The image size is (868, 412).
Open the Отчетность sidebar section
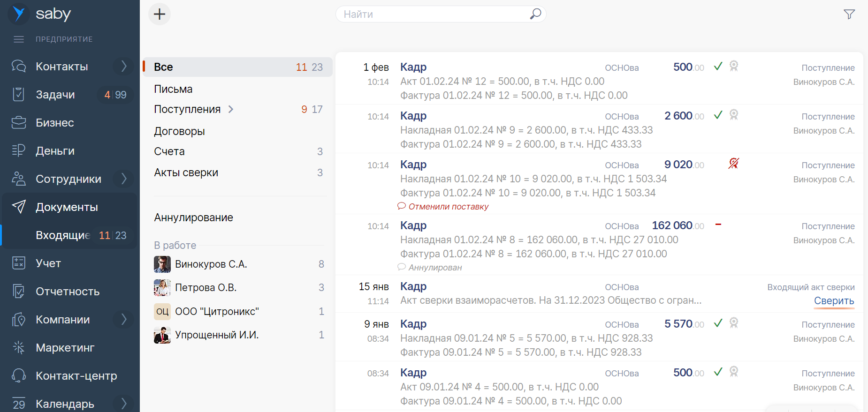point(68,292)
